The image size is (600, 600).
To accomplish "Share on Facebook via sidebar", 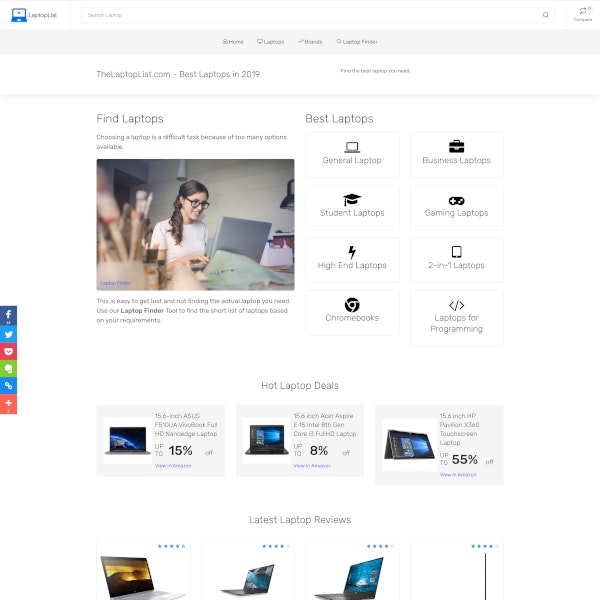I will tap(8, 315).
